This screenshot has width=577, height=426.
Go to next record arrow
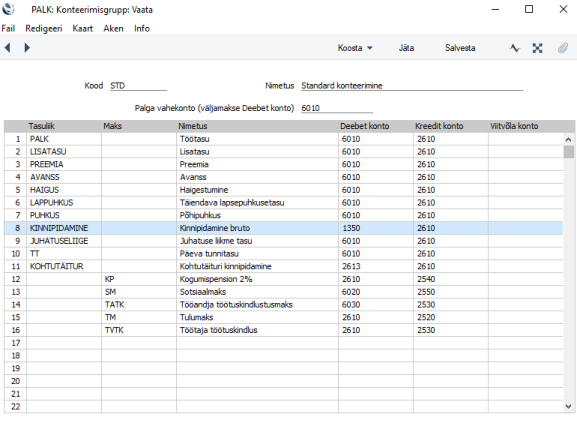coord(27,47)
